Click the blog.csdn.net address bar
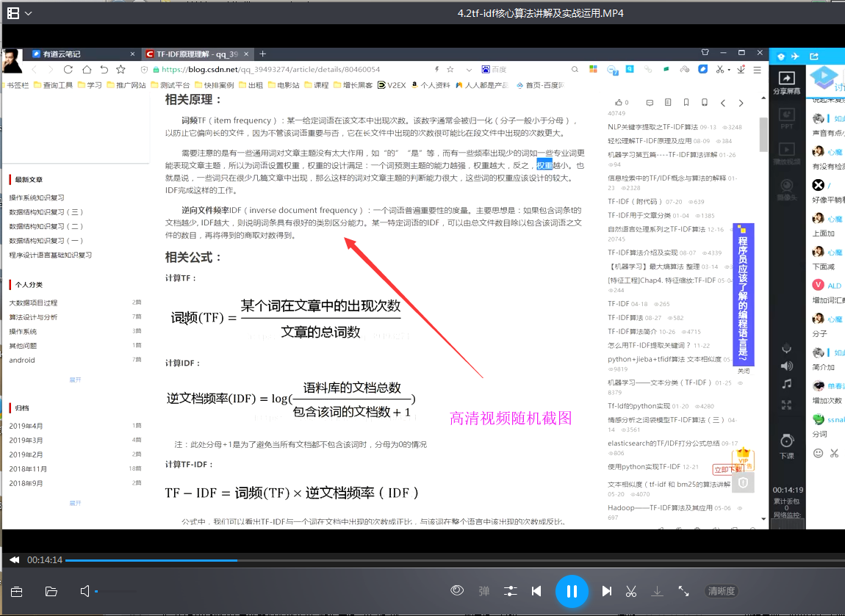This screenshot has height=616, width=845. point(270,70)
